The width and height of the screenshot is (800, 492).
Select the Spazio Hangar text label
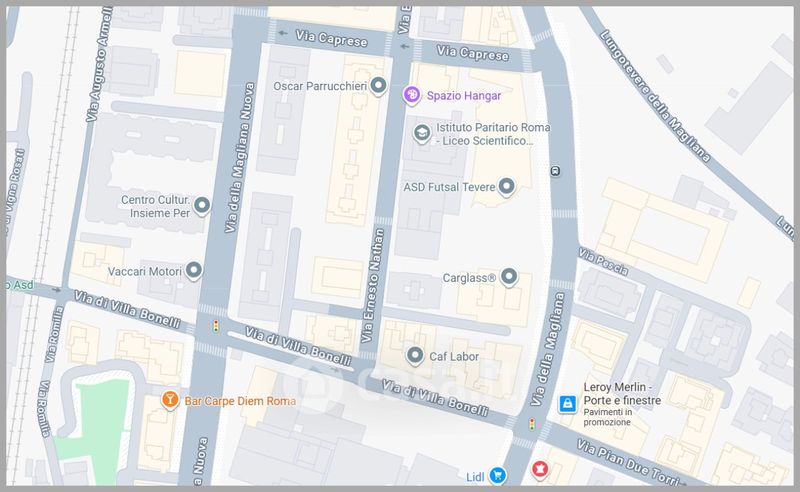pos(464,95)
